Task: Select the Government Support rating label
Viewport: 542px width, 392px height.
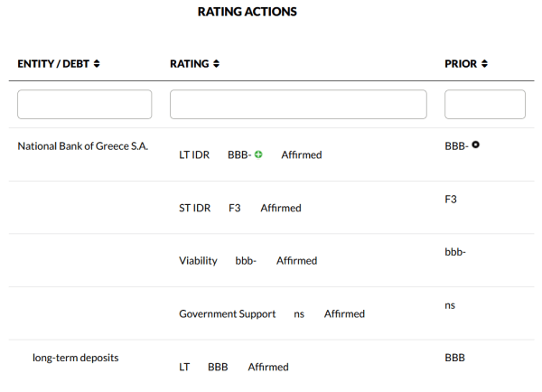Action: [x=228, y=314]
